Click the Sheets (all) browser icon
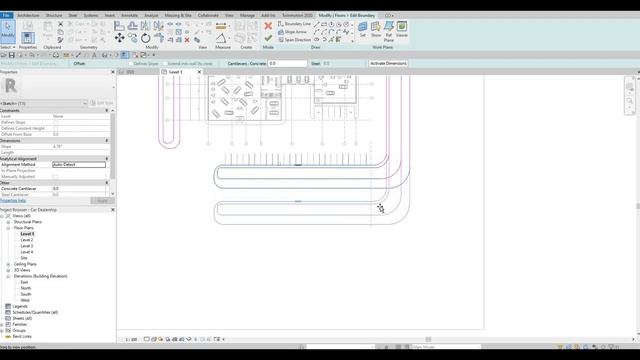Screen dimensions: 640x360 (x=8, y=318)
